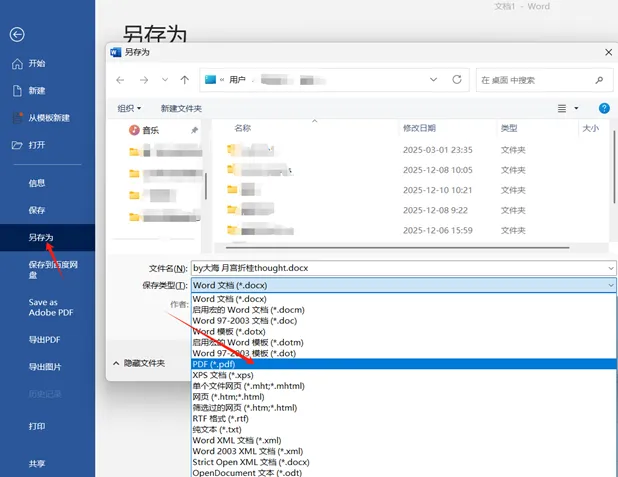Open the 打印 page
Screen dimensions: 618x477
click(37, 426)
